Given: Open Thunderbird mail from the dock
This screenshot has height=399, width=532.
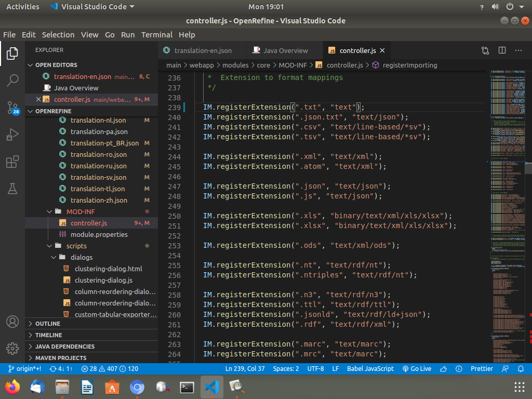Looking at the screenshot, I should point(37,387).
